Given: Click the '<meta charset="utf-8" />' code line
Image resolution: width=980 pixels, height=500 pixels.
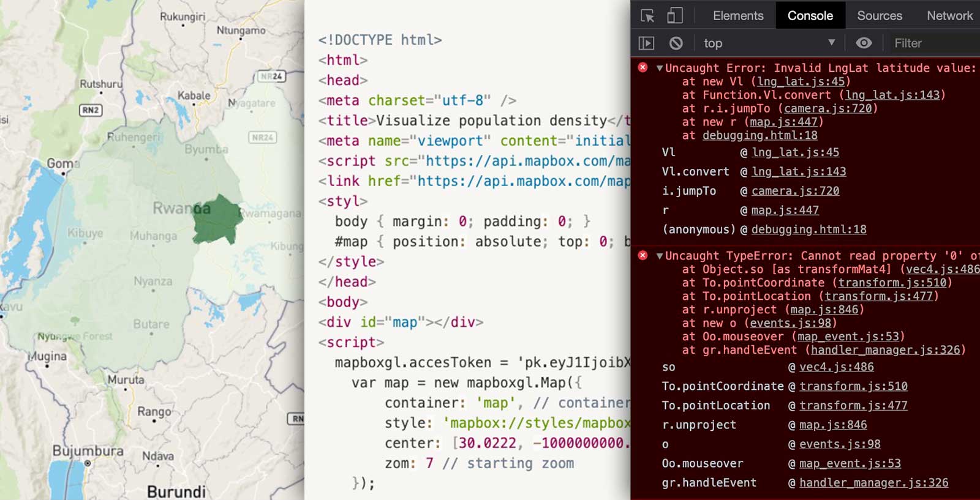Looking at the screenshot, I should click(417, 100).
